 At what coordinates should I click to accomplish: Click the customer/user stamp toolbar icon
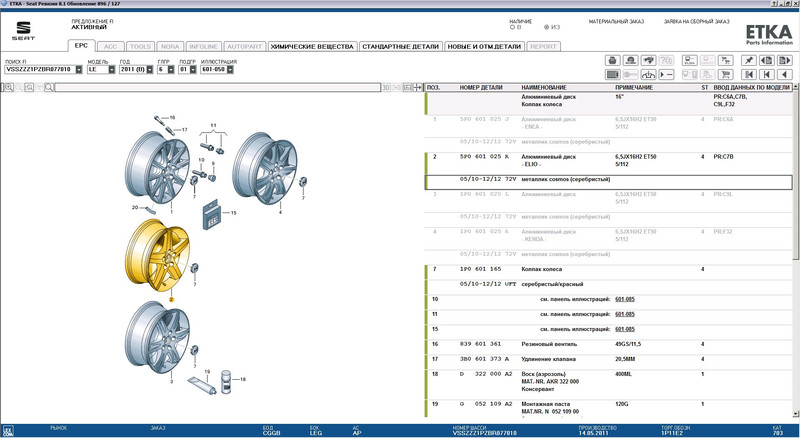pyautogui.click(x=631, y=60)
